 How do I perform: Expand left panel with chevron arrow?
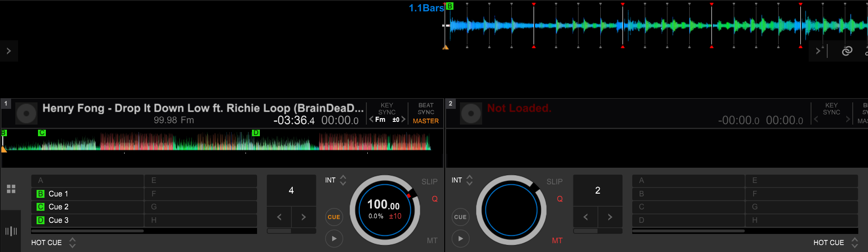[x=9, y=51]
